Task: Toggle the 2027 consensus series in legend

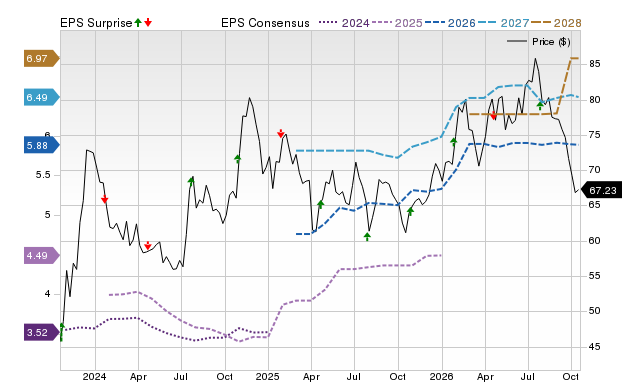Action: (x=503, y=23)
